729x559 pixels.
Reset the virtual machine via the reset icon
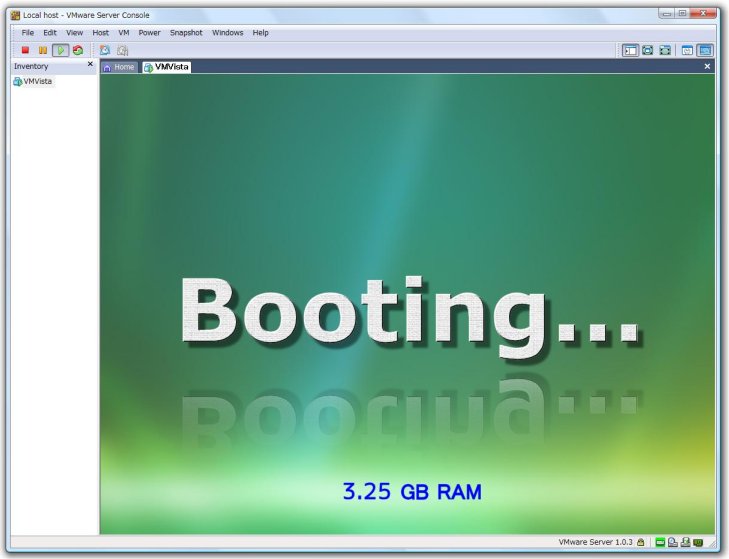click(x=78, y=50)
